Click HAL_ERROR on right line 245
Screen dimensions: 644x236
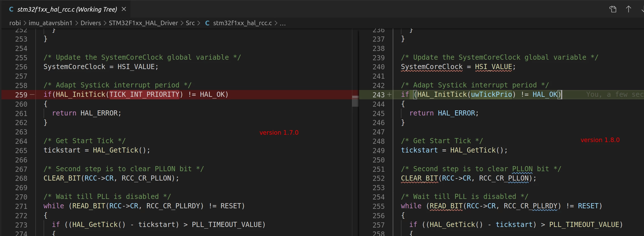[x=456, y=113]
